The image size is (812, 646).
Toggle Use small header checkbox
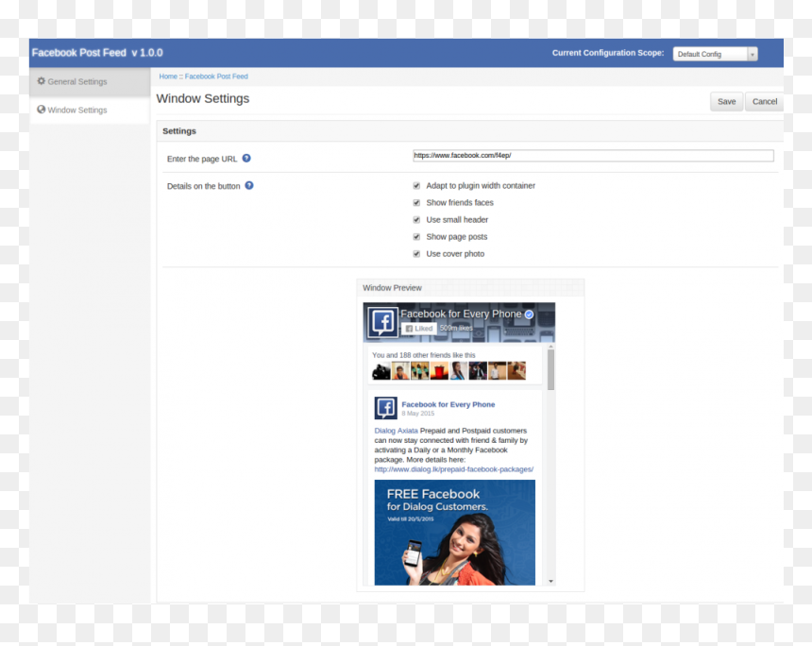coord(416,220)
